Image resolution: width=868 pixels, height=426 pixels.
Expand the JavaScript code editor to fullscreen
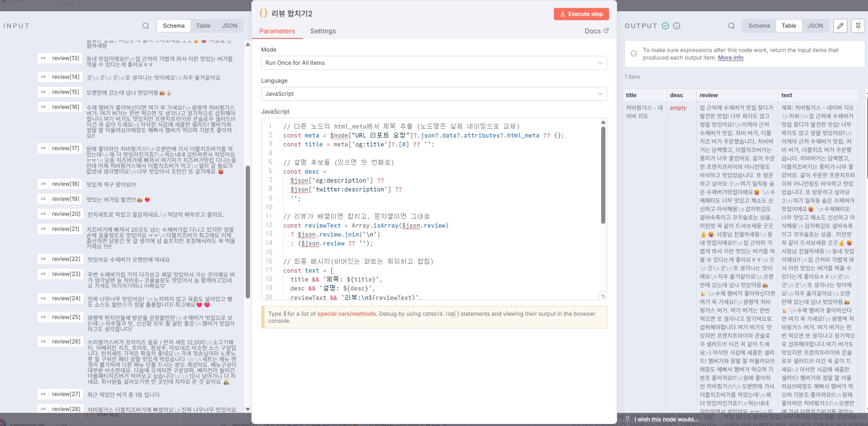tap(603, 296)
